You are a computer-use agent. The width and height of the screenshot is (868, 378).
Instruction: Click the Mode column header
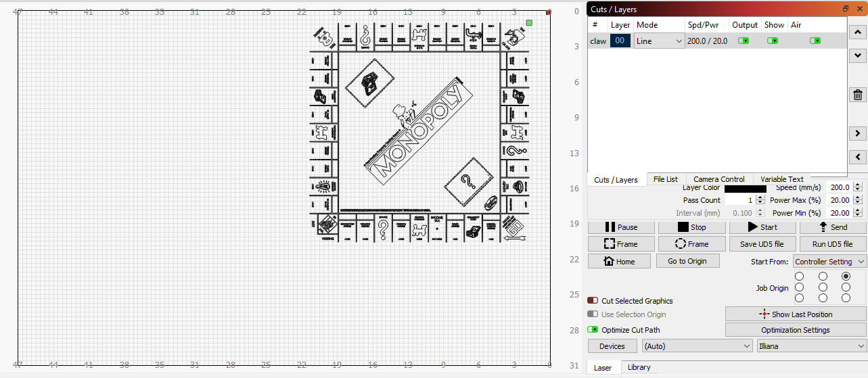pyautogui.click(x=647, y=25)
